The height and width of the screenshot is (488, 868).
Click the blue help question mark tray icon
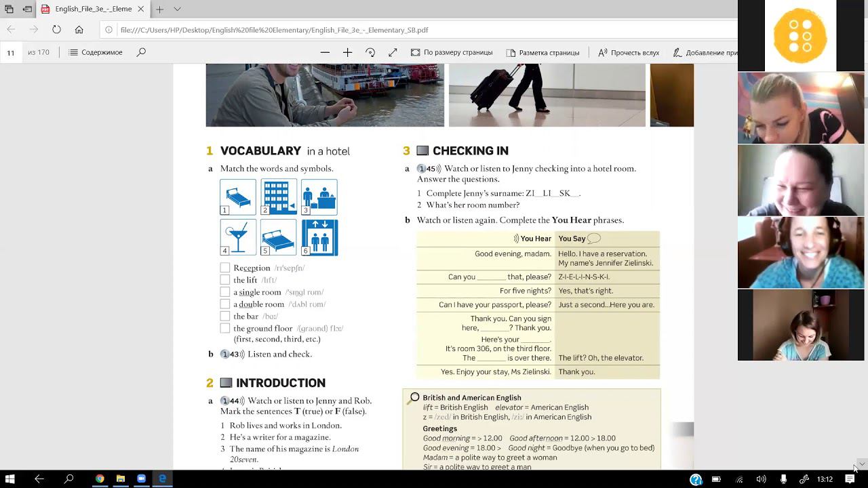696,479
